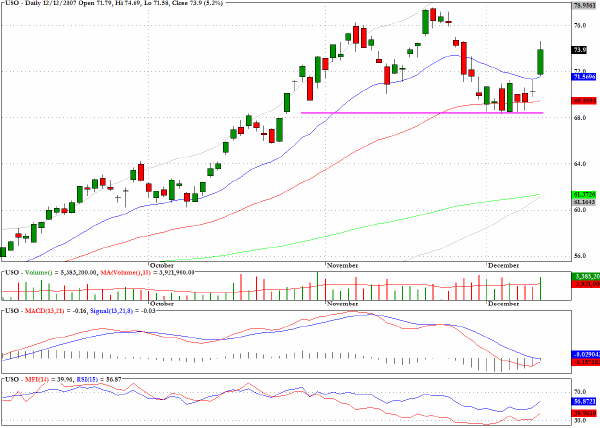Click October label under the price chart
Screen dimensions: 600x428
click(x=161, y=265)
